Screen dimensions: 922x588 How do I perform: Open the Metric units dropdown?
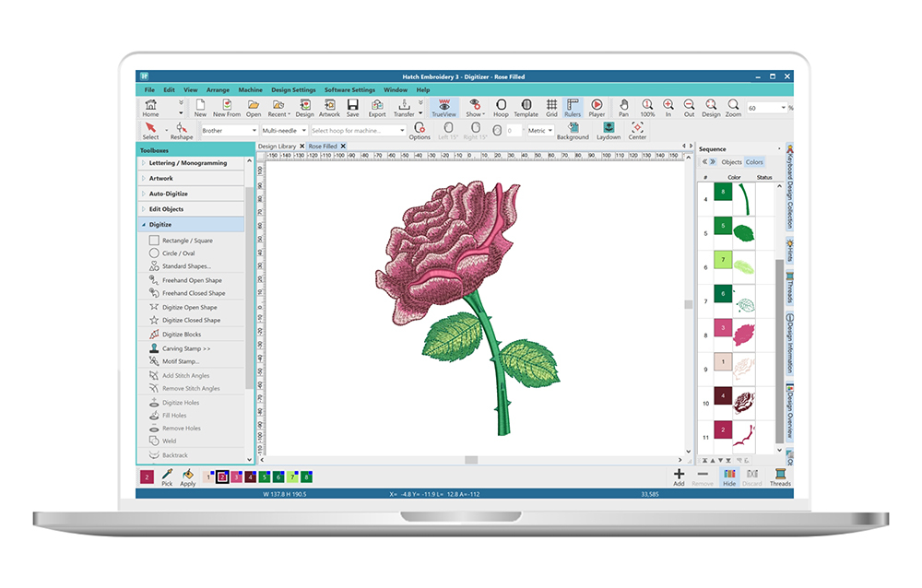pyautogui.click(x=538, y=131)
